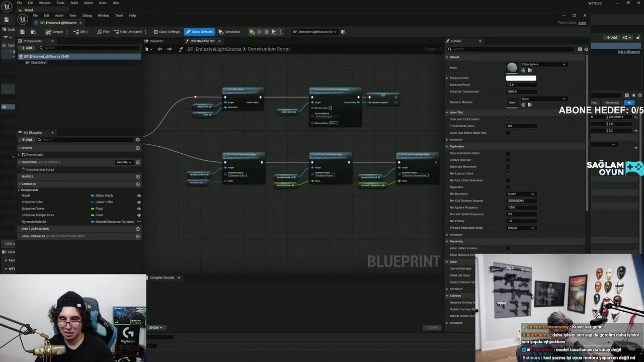Click Emissive Power value field
This screenshot has height=362, width=644.
[521, 84]
